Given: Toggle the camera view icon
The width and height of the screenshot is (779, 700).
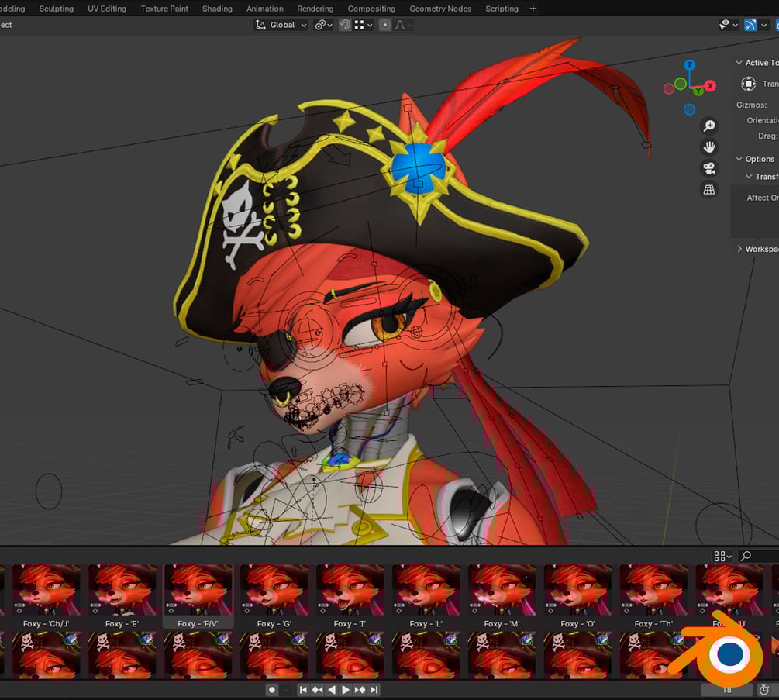Looking at the screenshot, I should click(709, 168).
